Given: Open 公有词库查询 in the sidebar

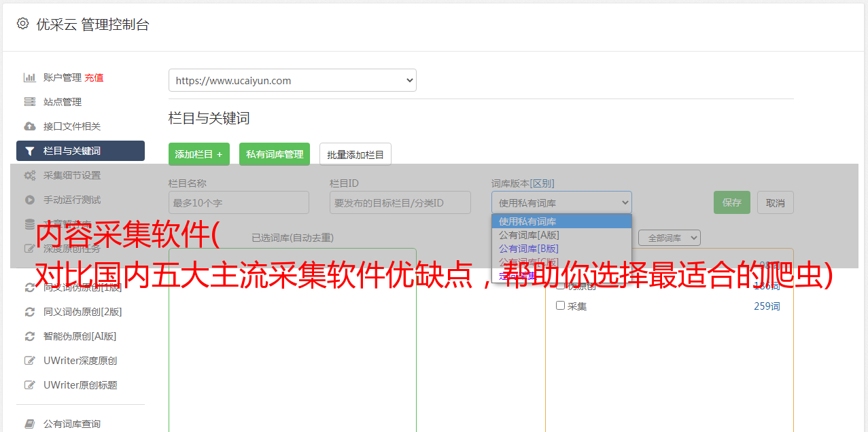Looking at the screenshot, I should pyautogui.click(x=72, y=424).
